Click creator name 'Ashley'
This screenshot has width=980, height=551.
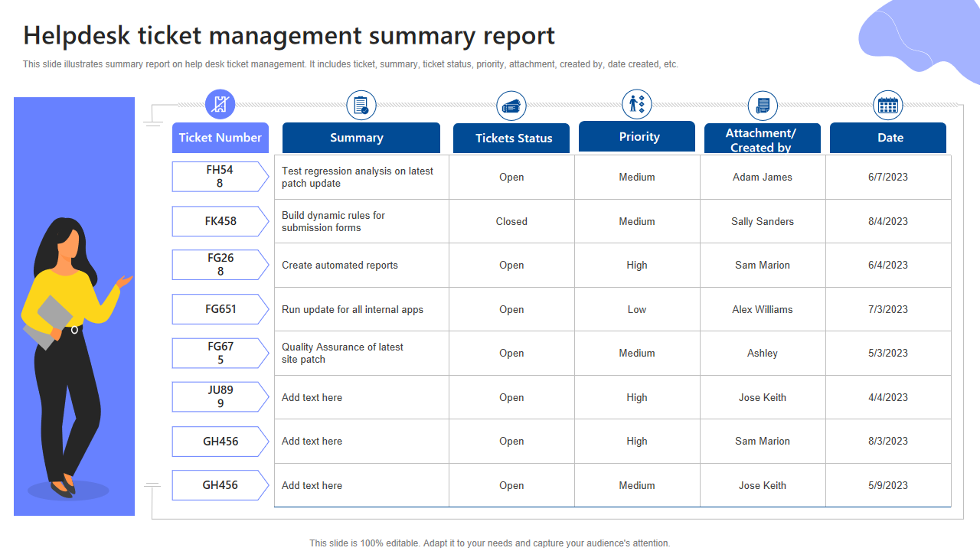click(763, 353)
